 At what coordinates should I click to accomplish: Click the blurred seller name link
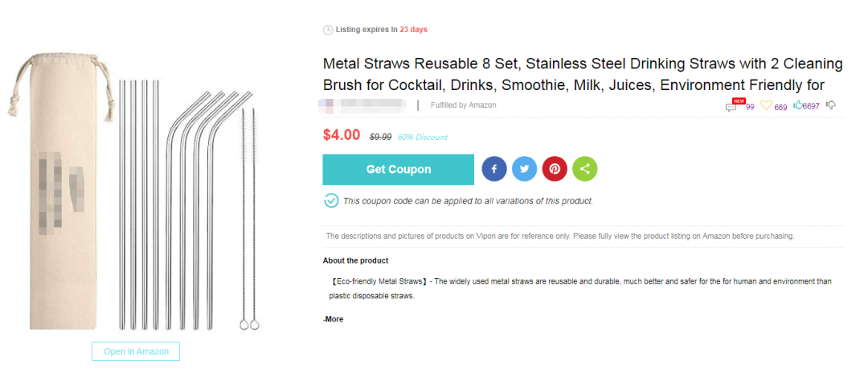[x=362, y=105]
